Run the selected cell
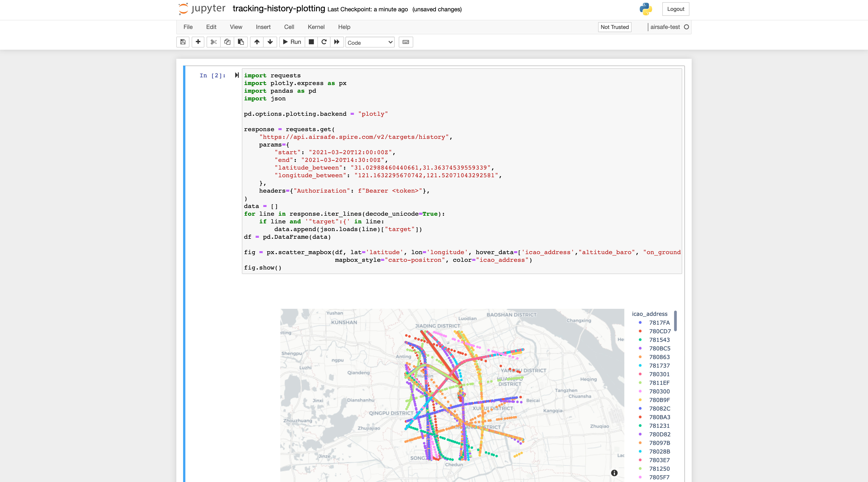868x482 pixels. tap(292, 42)
